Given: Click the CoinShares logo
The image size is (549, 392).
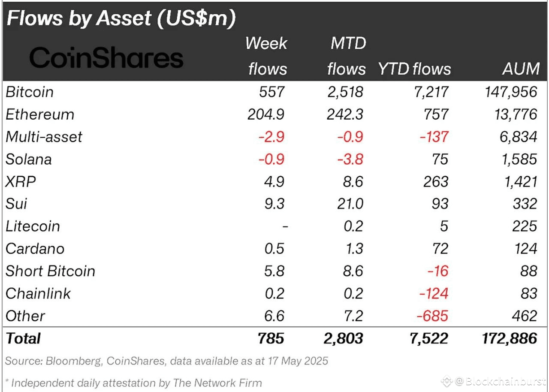Looking at the screenshot, I should tap(106, 57).
